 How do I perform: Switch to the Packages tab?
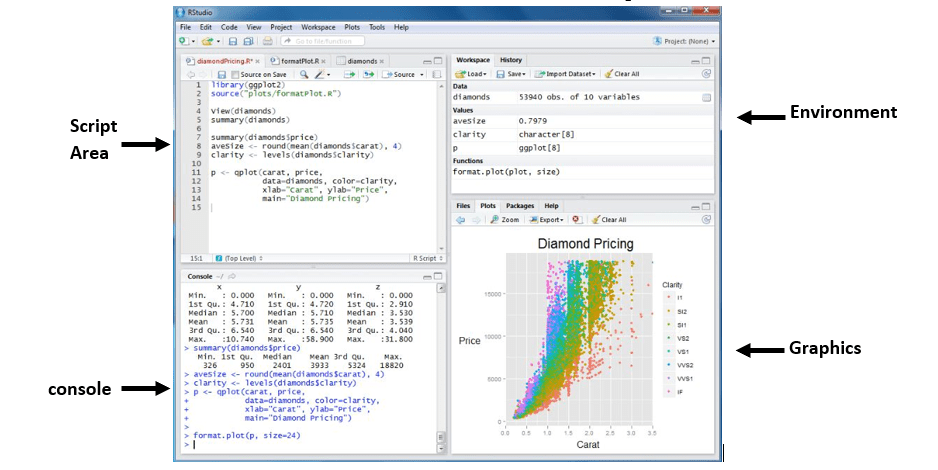[520, 206]
